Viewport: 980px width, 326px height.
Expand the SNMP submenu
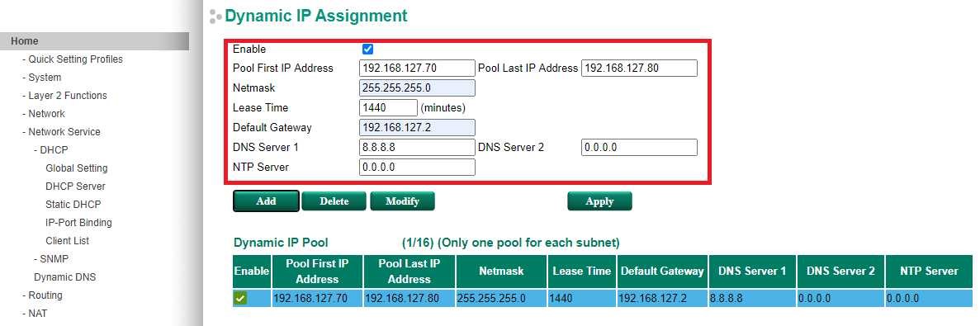click(x=51, y=258)
